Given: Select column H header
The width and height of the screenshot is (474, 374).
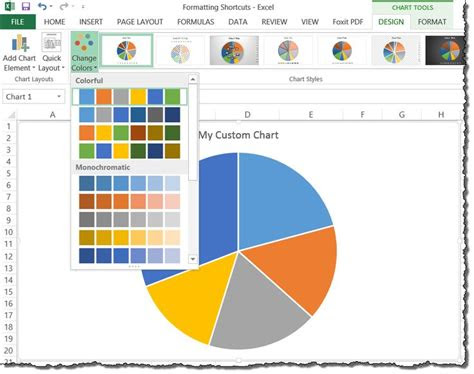Looking at the screenshot, I should click(x=441, y=115).
